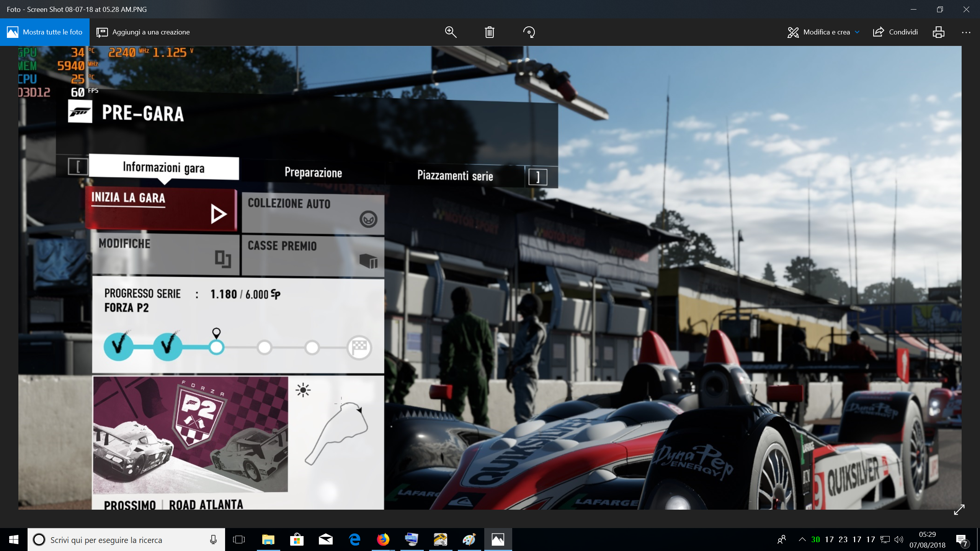The height and width of the screenshot is (551, 980).
Task: Click the first completed checkmark race marker
Action: [x=119, y=346]
